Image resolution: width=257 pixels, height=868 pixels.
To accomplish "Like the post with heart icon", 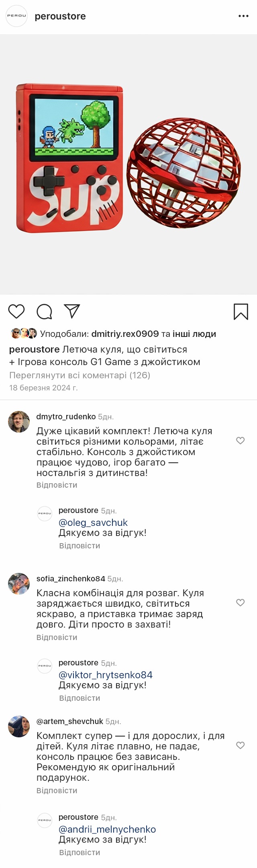I will [x=16, y=312].
